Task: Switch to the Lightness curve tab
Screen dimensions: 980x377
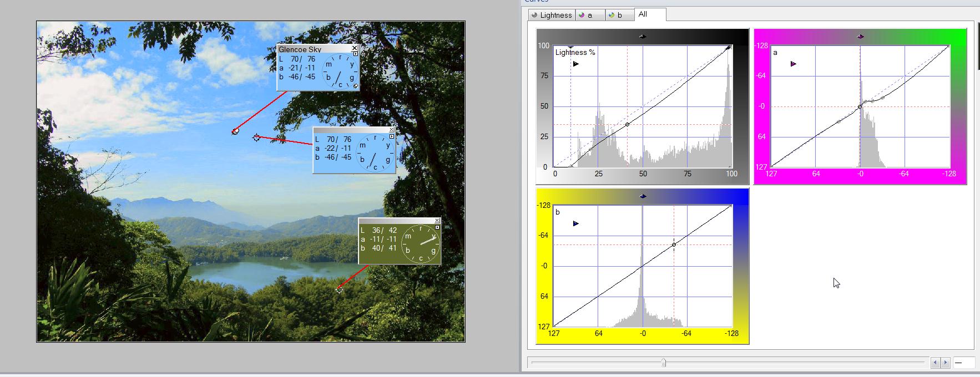Action: click(552, 15)
